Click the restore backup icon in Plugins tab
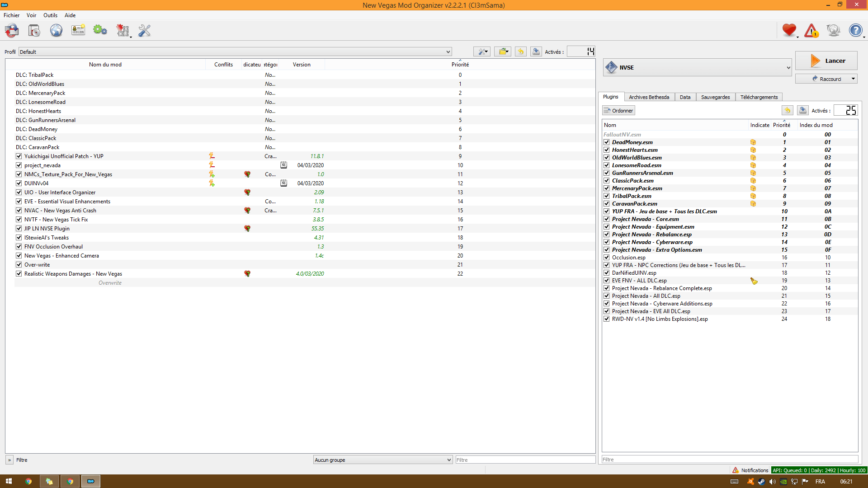 coord(788,110)
